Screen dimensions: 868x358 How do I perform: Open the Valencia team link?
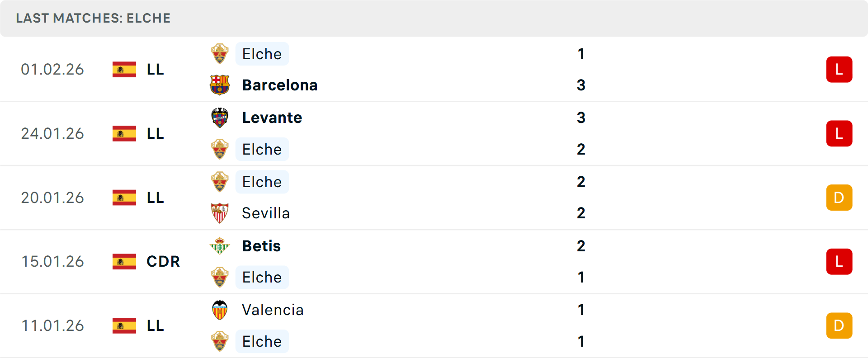point(273,310)
